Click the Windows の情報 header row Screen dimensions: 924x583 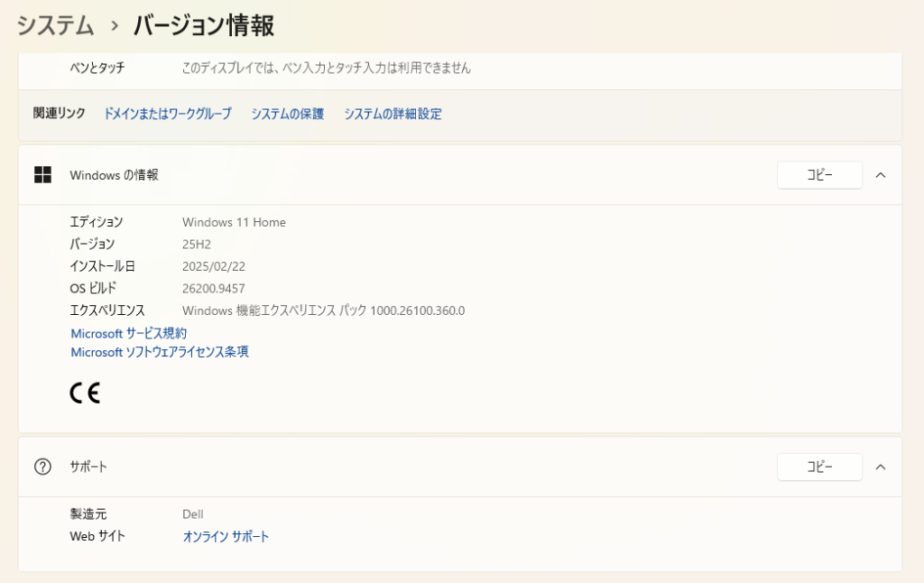click(460, 175)
